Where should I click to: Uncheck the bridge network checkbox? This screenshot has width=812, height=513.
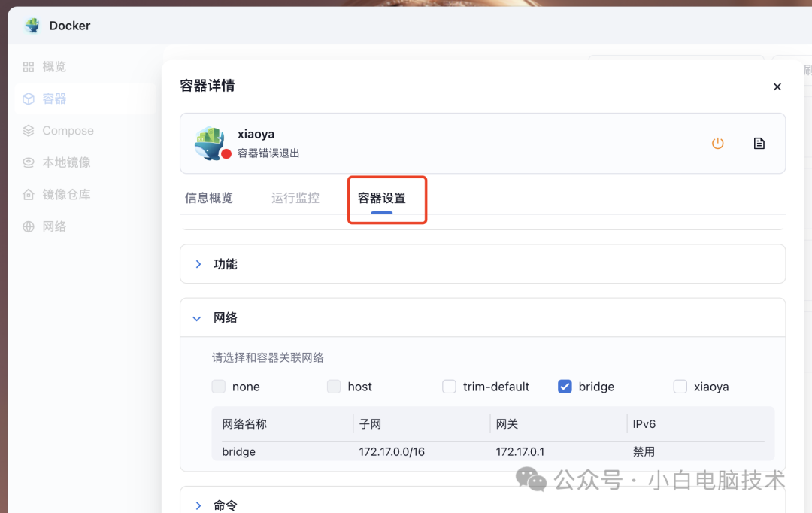[565, 387]
